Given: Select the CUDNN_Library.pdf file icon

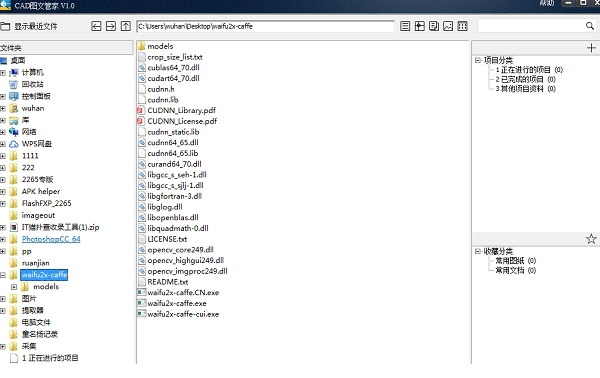Looking at the screenshot, I should (140, 111).
